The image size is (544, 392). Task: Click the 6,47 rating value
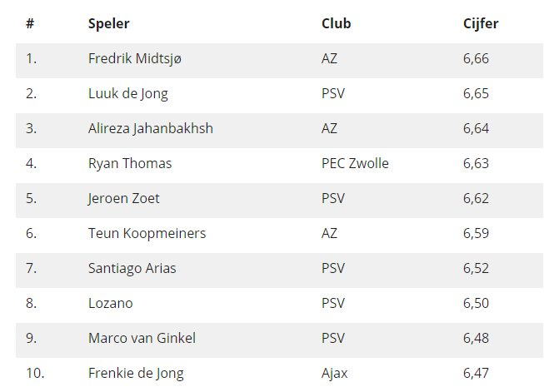(476, 373)
